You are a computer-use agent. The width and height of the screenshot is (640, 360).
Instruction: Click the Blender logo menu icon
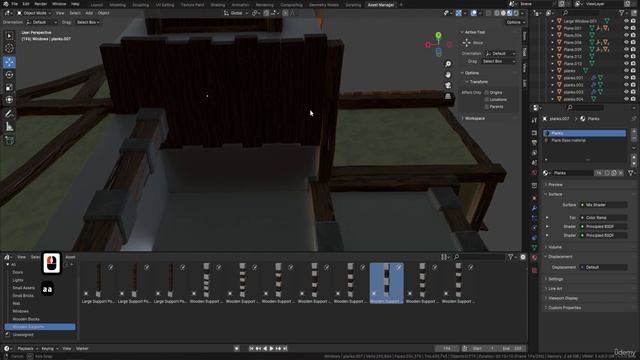pyautogui.click(x=5, y=4)
